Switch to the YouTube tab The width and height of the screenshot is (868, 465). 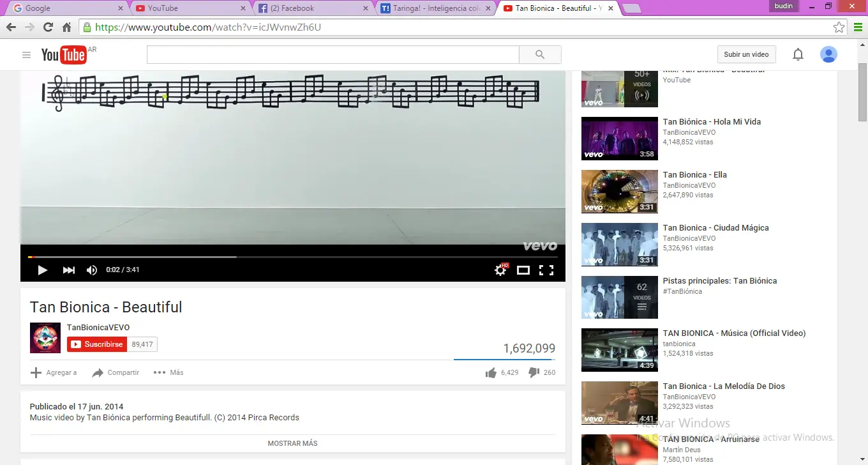(190, 8)
